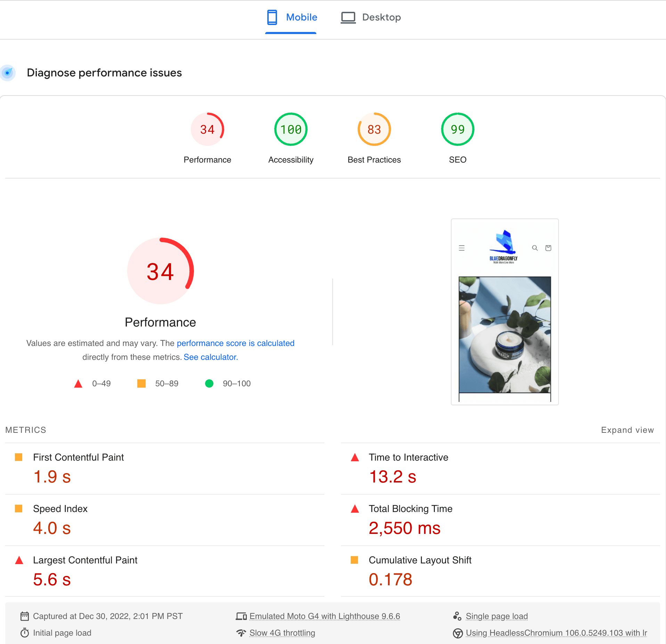Click the calendar icon near capture date
The image size is (666, 644).
tap(24, 616)
